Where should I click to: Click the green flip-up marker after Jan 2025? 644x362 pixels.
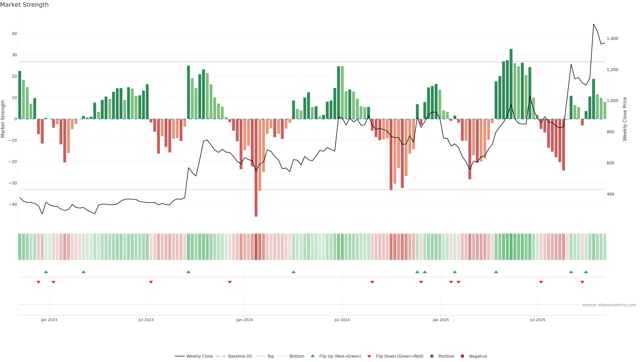pyautogui.click(x=455, y=272)
